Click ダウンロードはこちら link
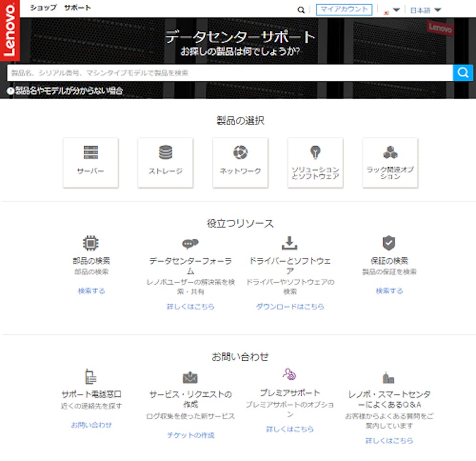 tap(290, 306)
